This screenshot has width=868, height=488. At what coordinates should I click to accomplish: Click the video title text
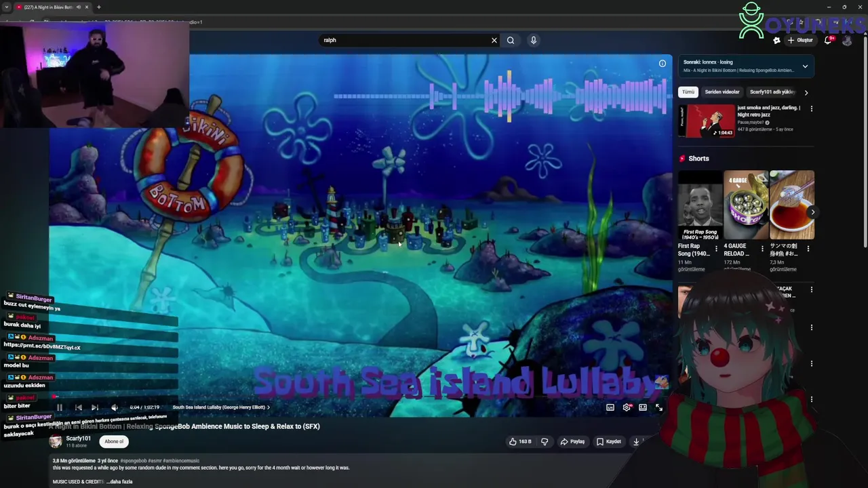coord(184,426)
